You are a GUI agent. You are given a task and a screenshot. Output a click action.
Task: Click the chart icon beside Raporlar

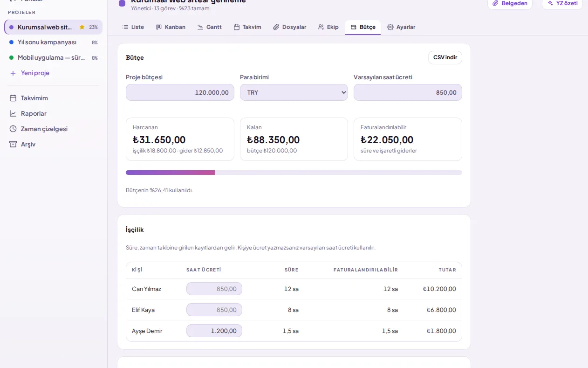13,113
